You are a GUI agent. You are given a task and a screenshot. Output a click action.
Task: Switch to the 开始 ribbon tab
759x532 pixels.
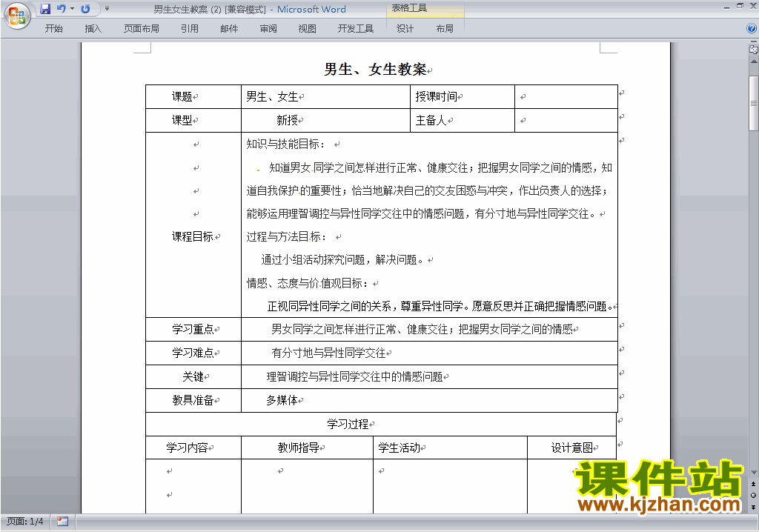53,29
